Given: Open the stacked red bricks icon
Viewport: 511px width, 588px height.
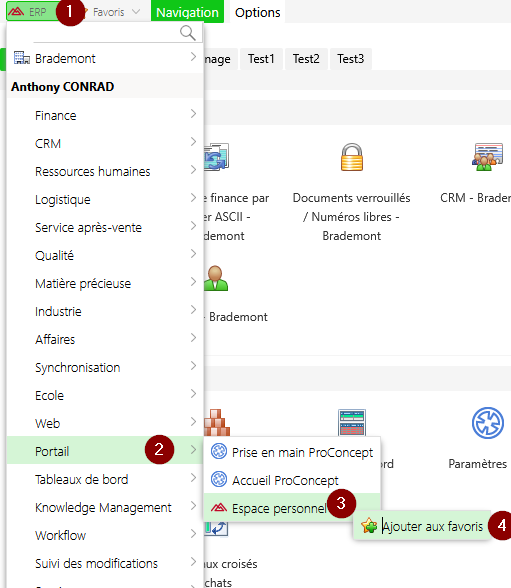Looking at the screenshot, I should pyautogui.click(x=217, y=422).
